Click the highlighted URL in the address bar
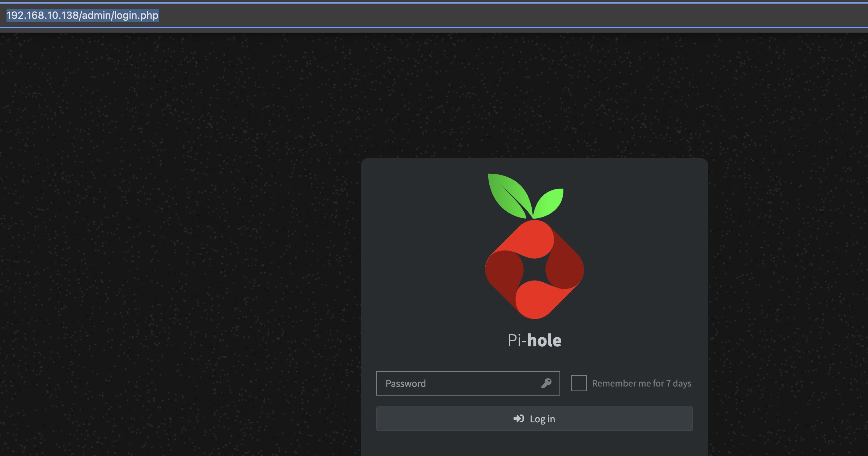868x456 pixels. [x=82, y=16]
